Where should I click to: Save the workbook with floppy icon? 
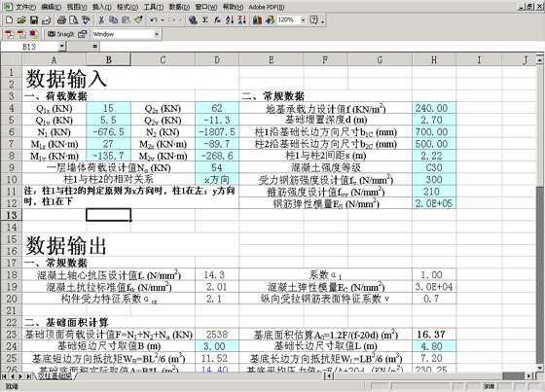[34, 19]
